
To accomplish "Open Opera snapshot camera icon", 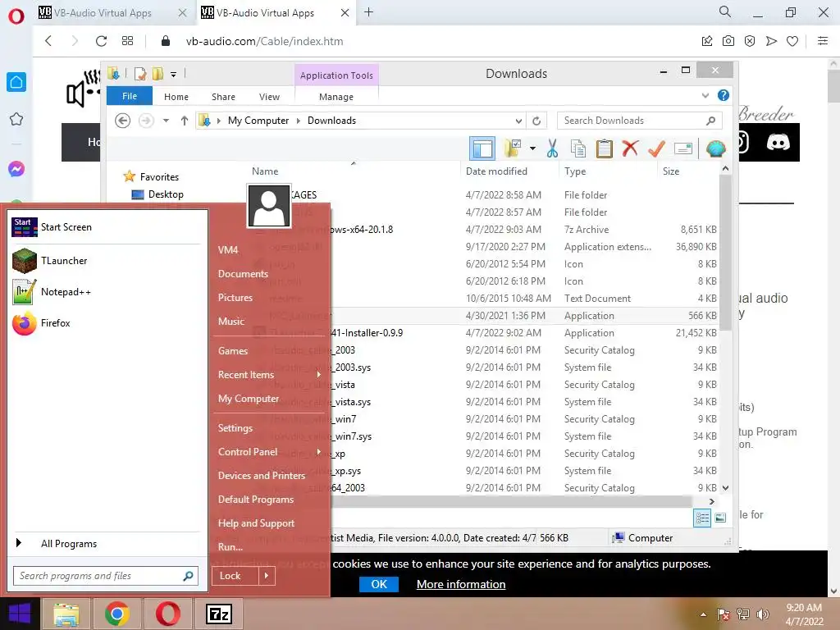I will [728, 41].
